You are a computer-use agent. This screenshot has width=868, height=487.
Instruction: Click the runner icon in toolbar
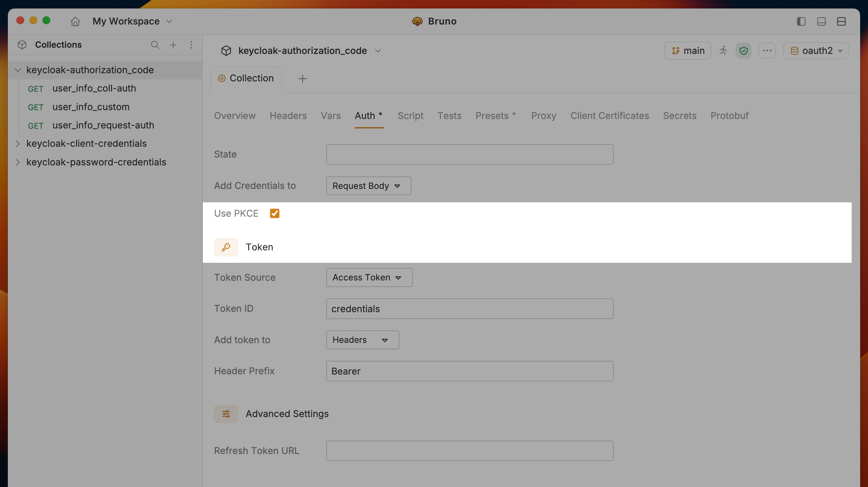click(x=723, y=51)
